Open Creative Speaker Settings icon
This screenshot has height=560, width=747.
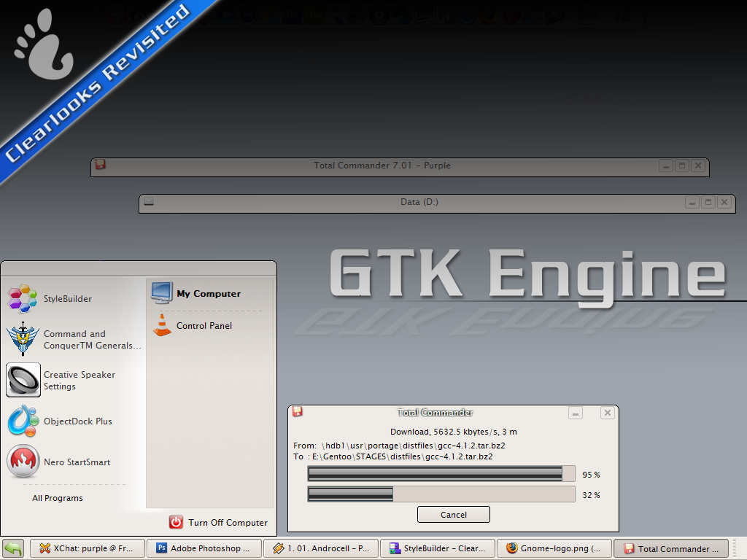pyautogui.click(x=23, y=379)
